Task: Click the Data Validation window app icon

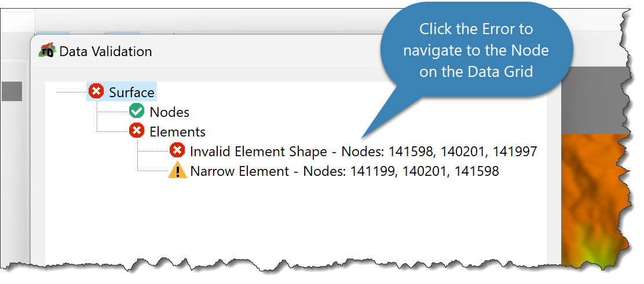Action: click(x=47, y=51)
